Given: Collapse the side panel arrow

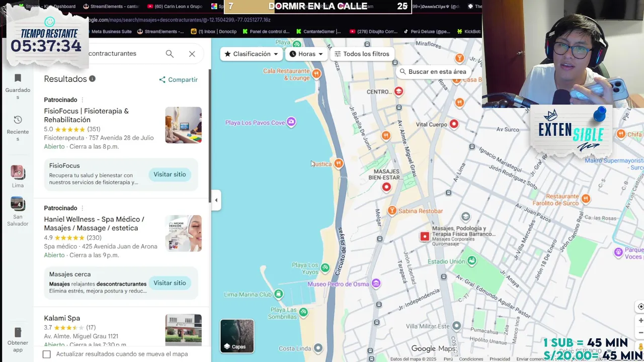Looking at the screenshot, I should coord(216,200).
